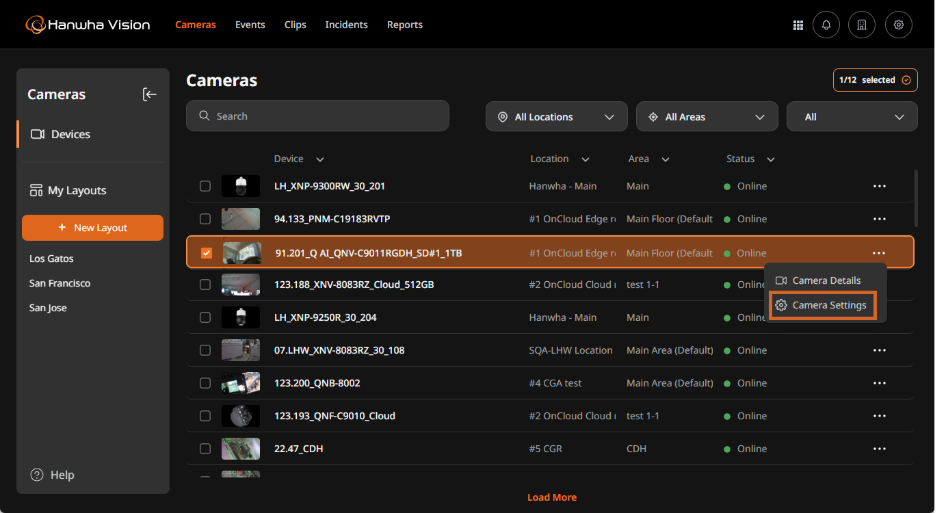The height and width of the screenshot is (513, 936).
Task: Open the apps grid icon in header
Action: point(797,25)
